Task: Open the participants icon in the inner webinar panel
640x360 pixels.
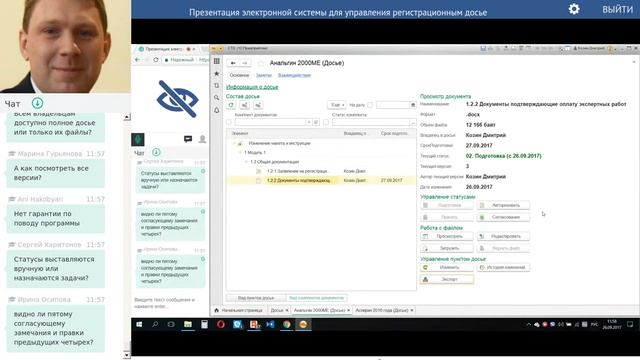Action: (202, 140)
